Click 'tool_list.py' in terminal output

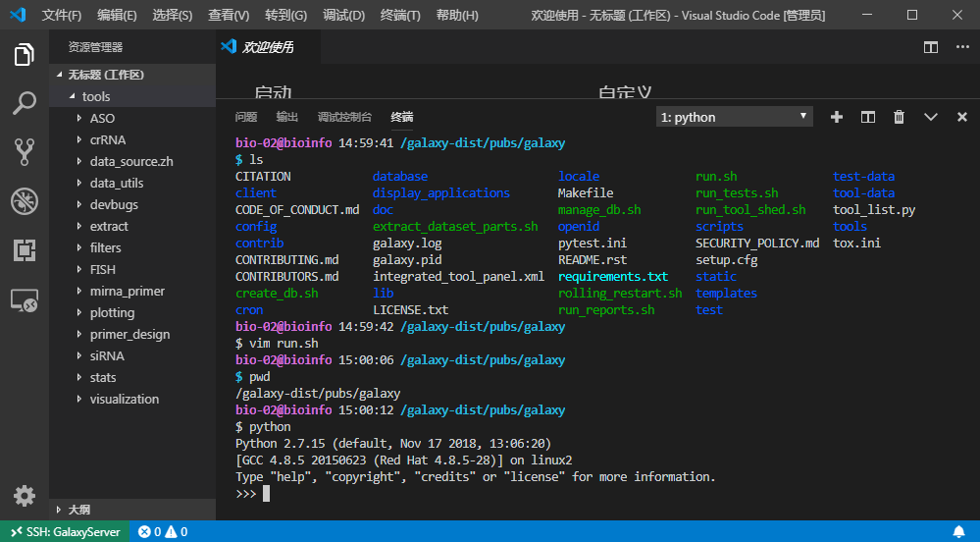[x=874, y=210]
